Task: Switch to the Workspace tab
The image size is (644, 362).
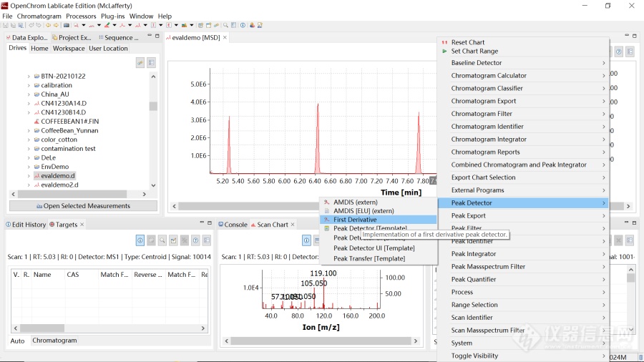Action: [x=69, y=49]
